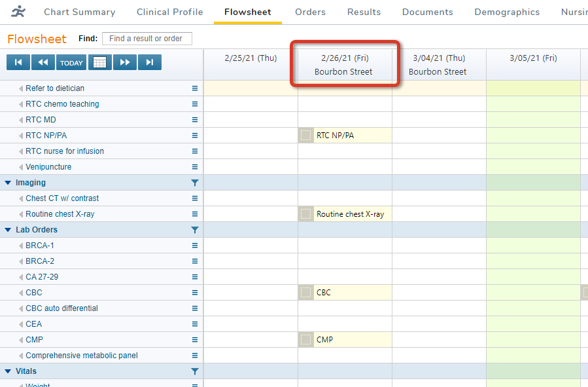Click the double-arrow rewind icon
Viewport: 588px width, 387px height.
[x=43, y=62]
